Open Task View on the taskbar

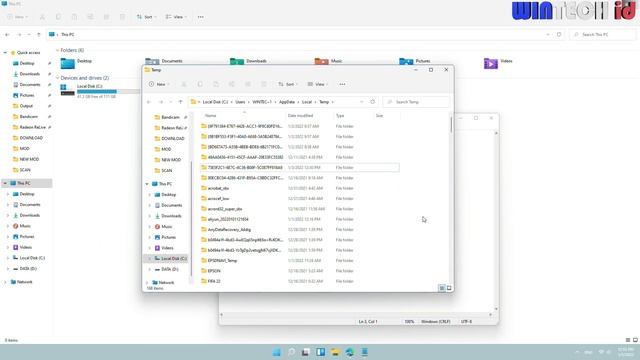coord(306,352)
